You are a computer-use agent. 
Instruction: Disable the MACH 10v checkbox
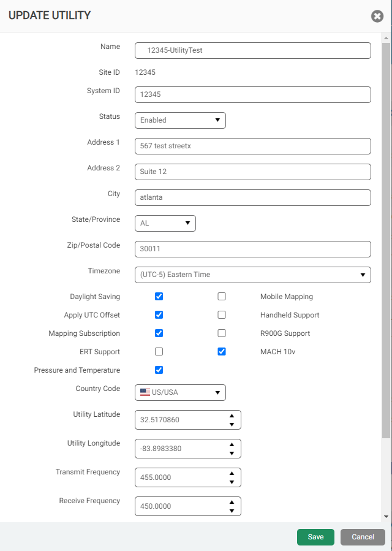(222, 352)
